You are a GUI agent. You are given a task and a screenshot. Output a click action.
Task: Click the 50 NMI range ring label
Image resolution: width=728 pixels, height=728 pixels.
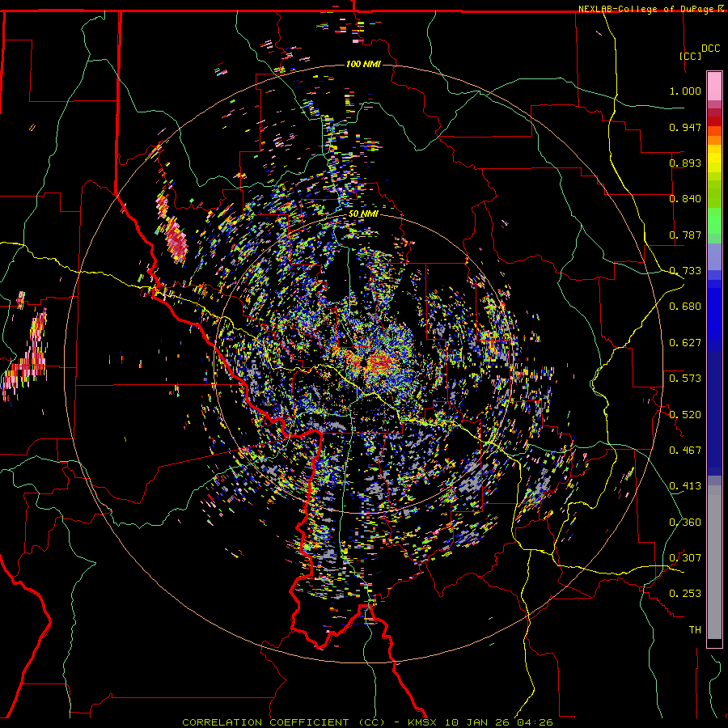point(363,214)
